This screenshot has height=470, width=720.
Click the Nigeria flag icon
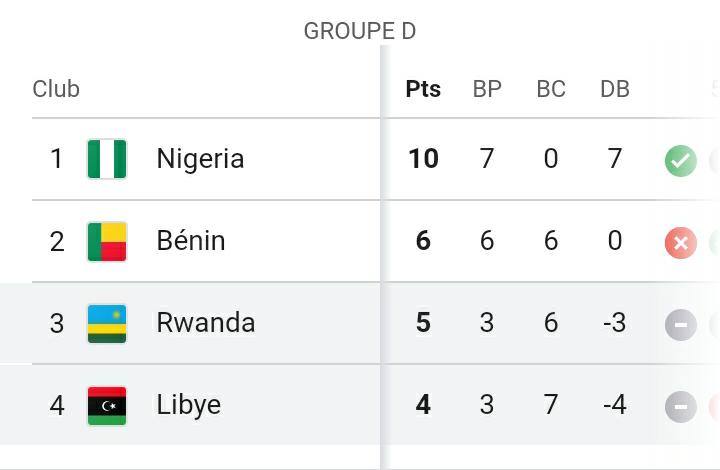tap(107, 159)
